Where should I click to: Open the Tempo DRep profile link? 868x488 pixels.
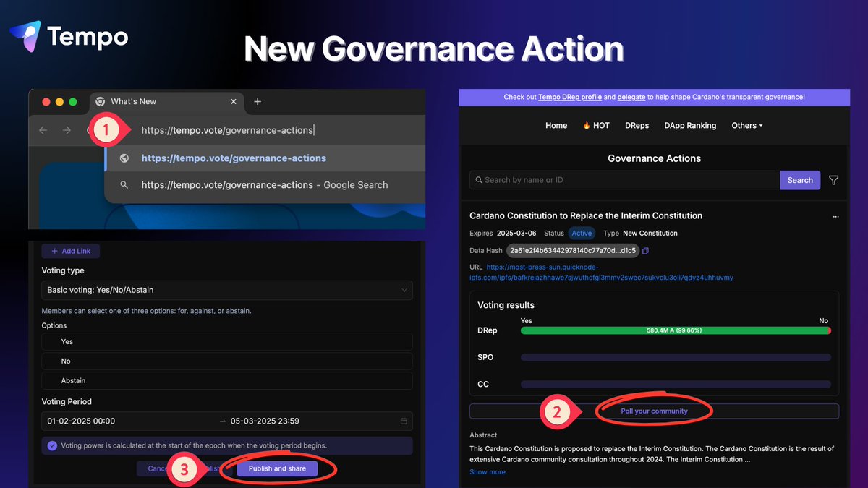(570, 97)
